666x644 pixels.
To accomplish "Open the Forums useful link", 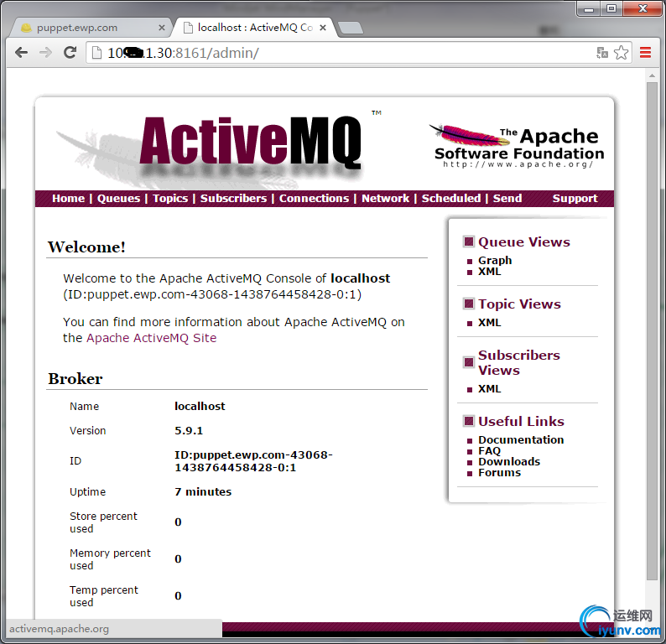I will coord(500,472).
